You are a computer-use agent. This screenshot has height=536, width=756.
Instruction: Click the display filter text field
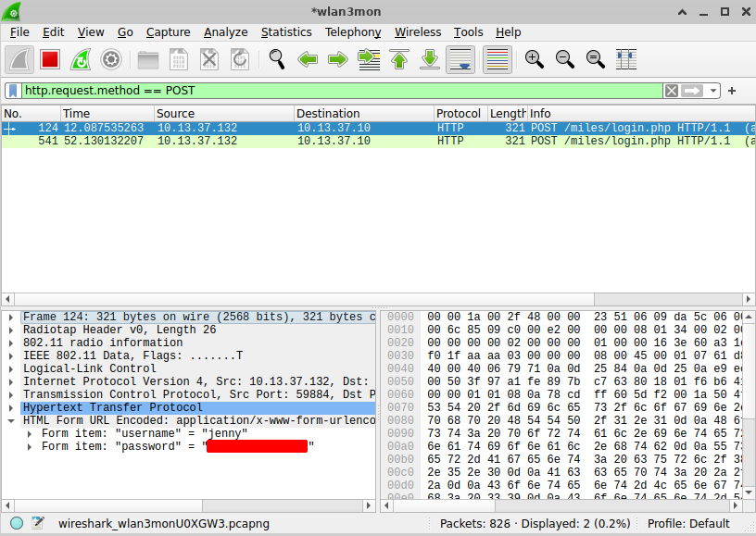pyautogui.click(x=343, y=91)
